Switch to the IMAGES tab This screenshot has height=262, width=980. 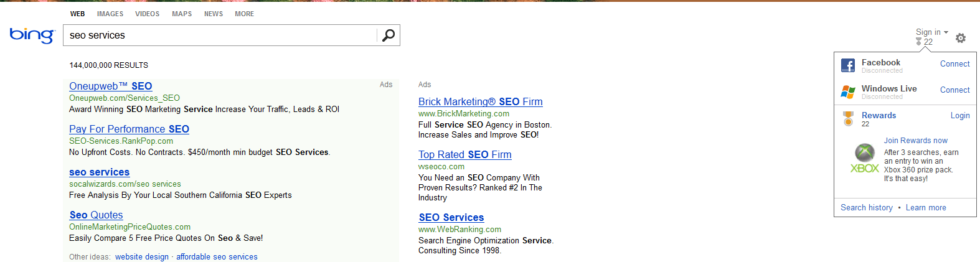tap(110, 14)
